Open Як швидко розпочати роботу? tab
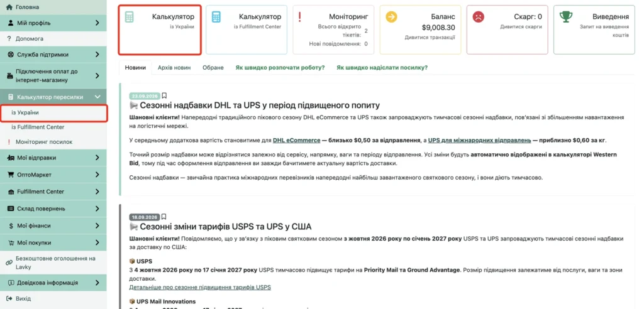The image size is (644, 309). [x=280, y=68]
